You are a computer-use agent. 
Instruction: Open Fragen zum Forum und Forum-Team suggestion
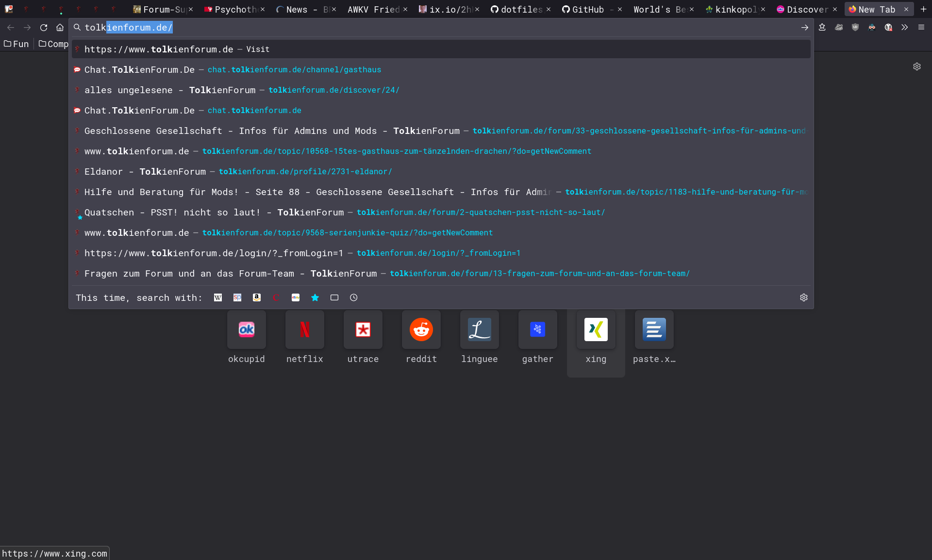click(441, 273)
